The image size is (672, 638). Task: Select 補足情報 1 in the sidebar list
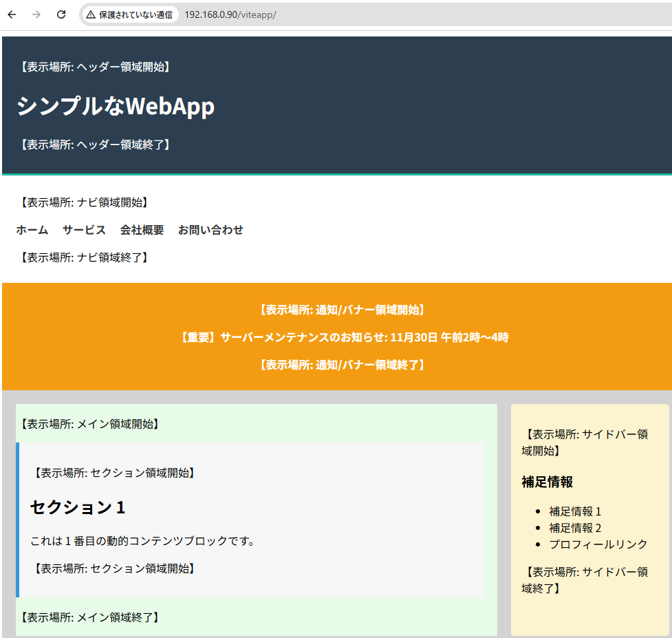point(575,511)
